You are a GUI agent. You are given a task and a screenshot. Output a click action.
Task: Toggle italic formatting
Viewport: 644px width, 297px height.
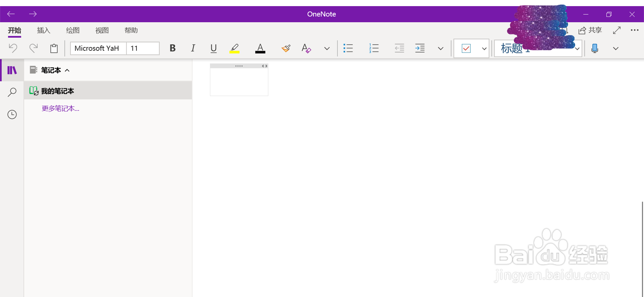click(193, 48)
